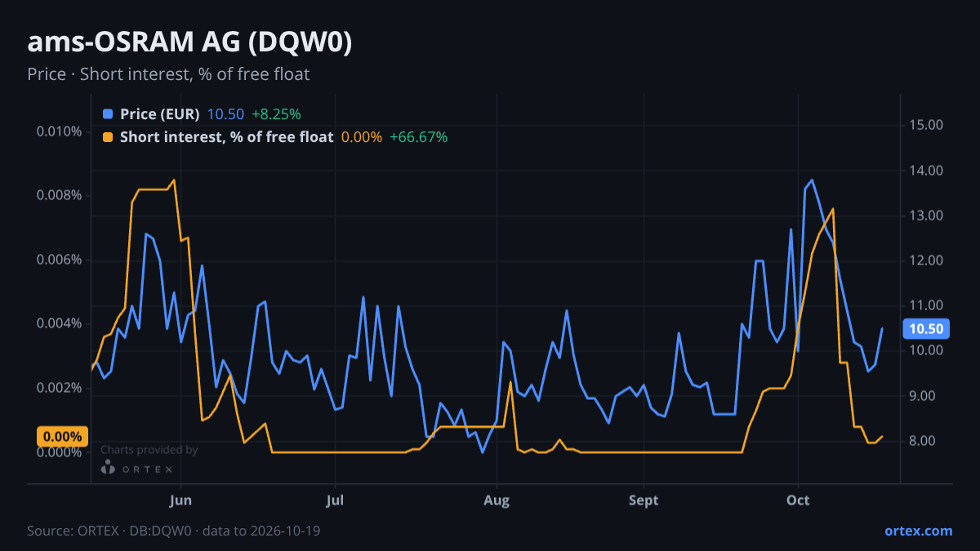Screen dimensions: 980x551
Task: Click the 15.00 right axis label
Action: 926,125
